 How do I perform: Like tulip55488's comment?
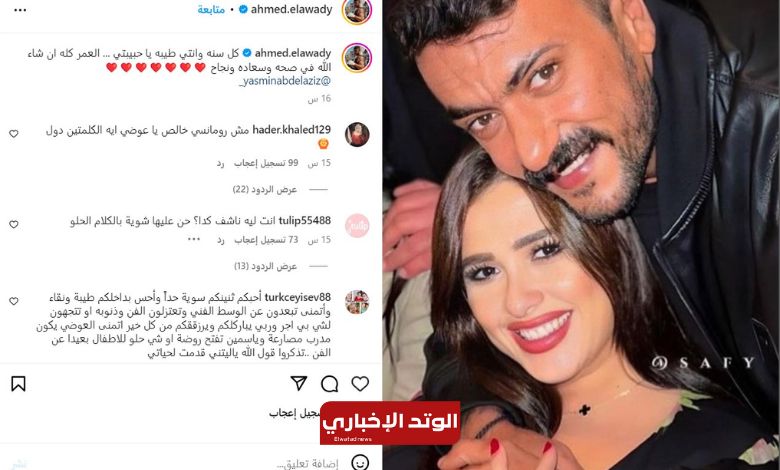14,224
